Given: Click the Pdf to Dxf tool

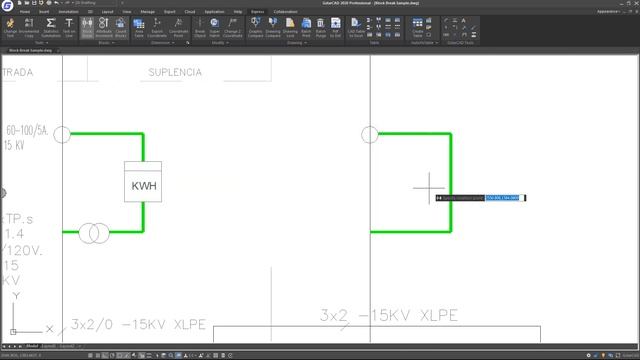Looking at the screenshot, I should point(336,28).
